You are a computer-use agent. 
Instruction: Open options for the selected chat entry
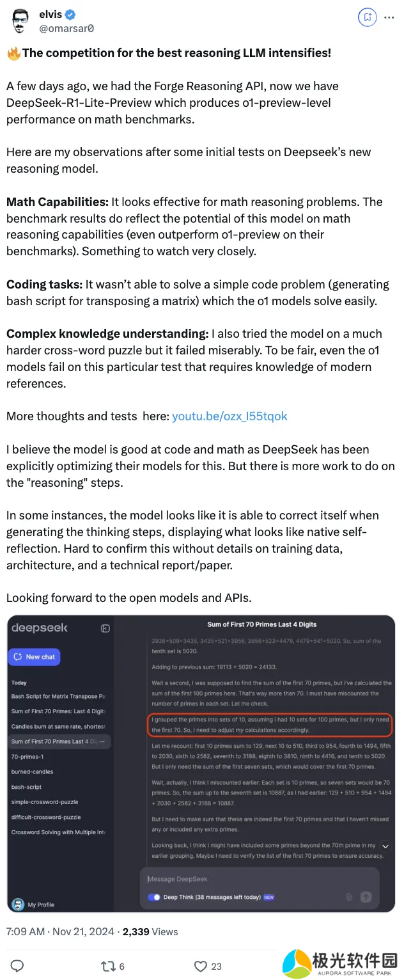(102, 741)
